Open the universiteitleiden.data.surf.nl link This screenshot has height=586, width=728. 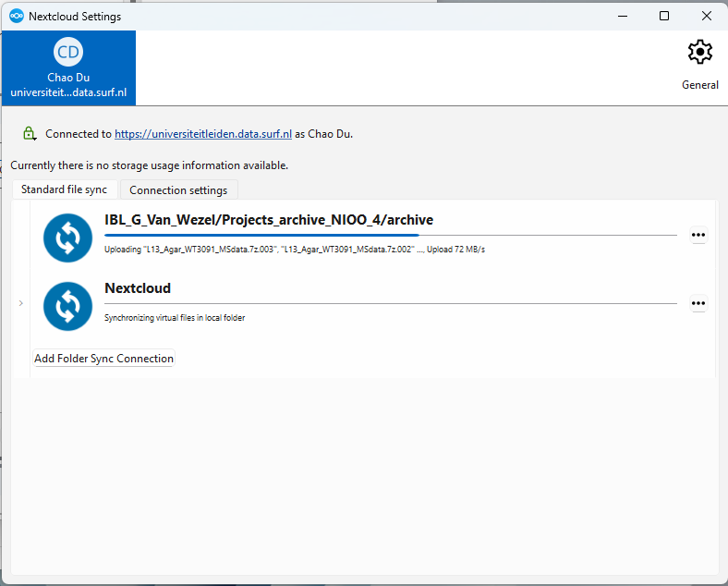203,134
